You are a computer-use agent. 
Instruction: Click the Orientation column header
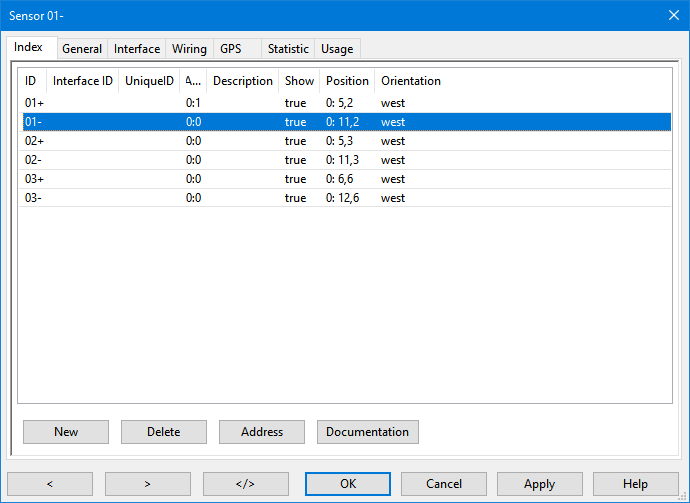(411, 81)
